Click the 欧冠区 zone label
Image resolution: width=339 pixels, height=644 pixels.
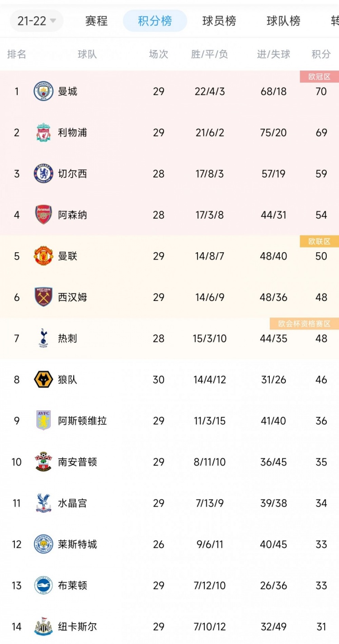click(x=319, y=77)
